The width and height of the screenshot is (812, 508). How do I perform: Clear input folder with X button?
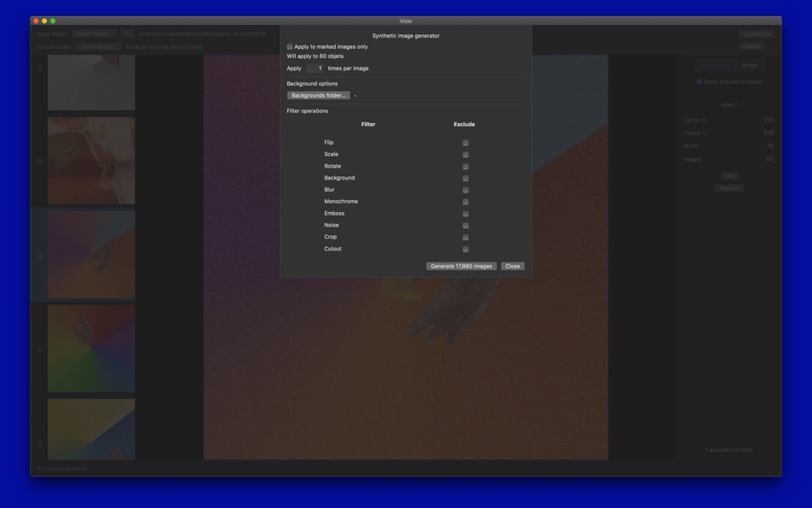click(x=128, y=33)
